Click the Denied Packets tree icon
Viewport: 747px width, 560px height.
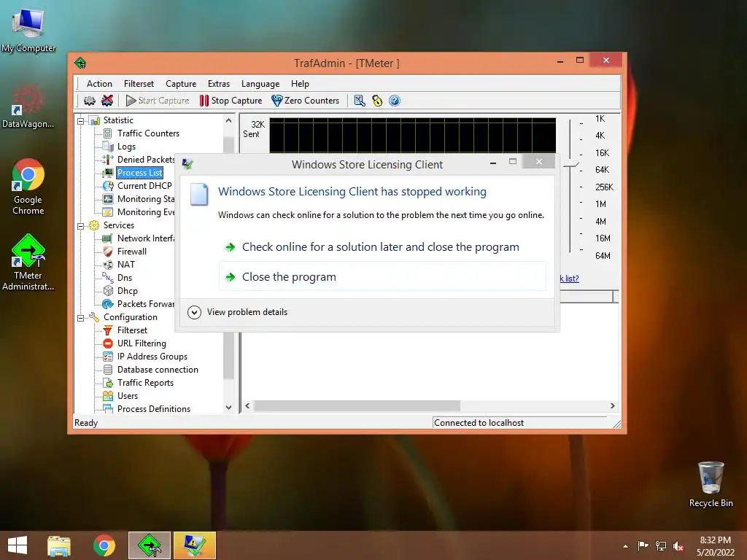[108, 160]
